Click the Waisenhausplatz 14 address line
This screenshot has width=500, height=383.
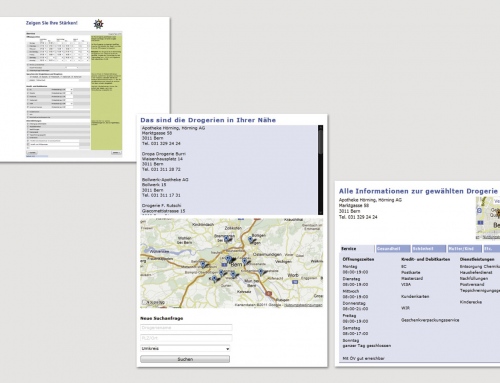tap(162, 159)
